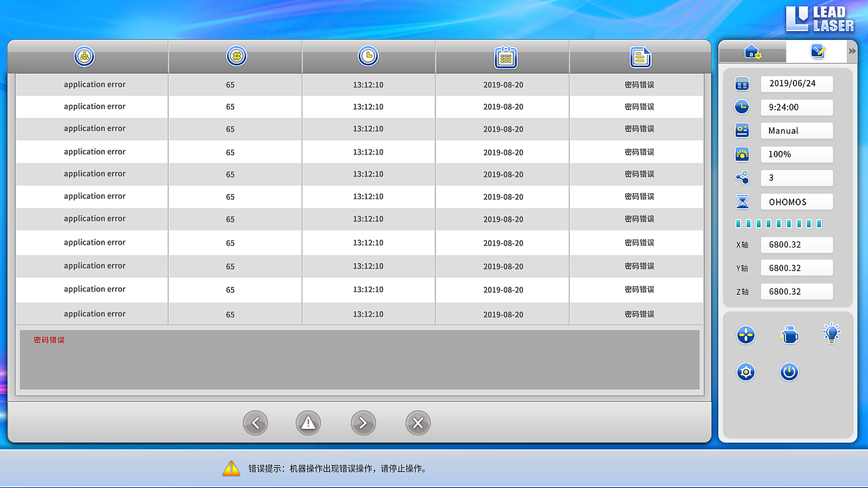Select the time field 9:24:00
Screen dimensions: 868x488
(x=797, y=107)
